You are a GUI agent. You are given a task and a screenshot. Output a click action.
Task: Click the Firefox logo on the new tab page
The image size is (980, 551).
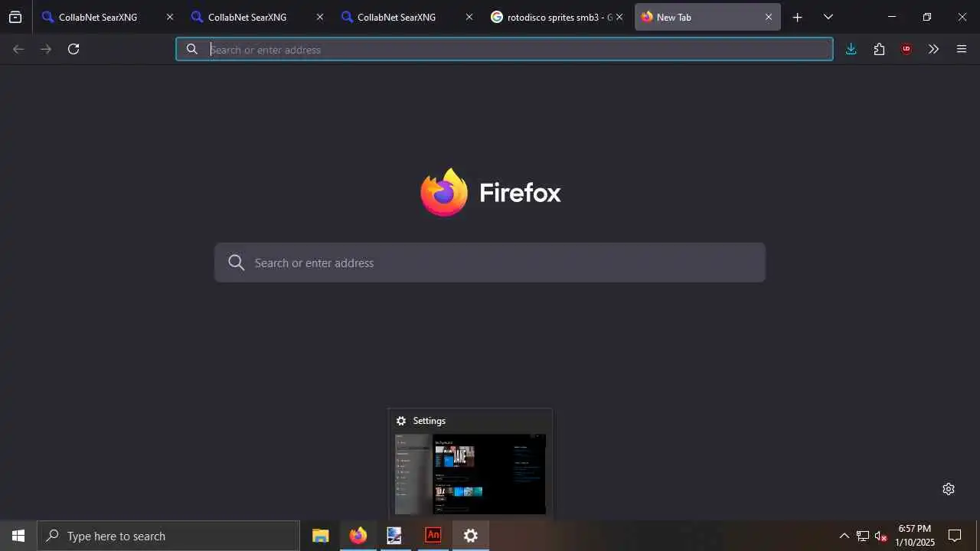tap(444, 192)
